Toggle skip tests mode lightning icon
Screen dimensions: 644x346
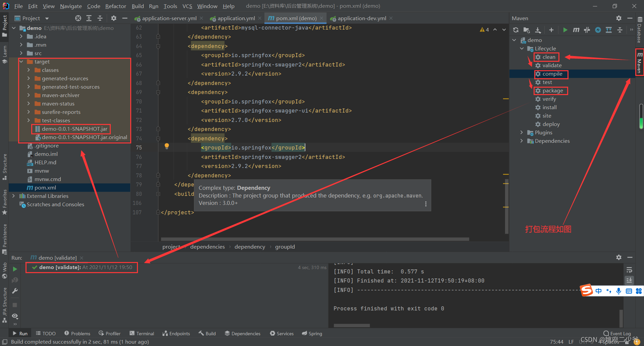tap(598, 30)
